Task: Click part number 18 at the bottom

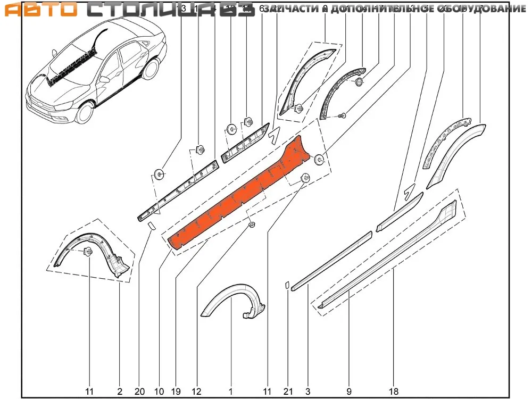Action: point(393,392)
